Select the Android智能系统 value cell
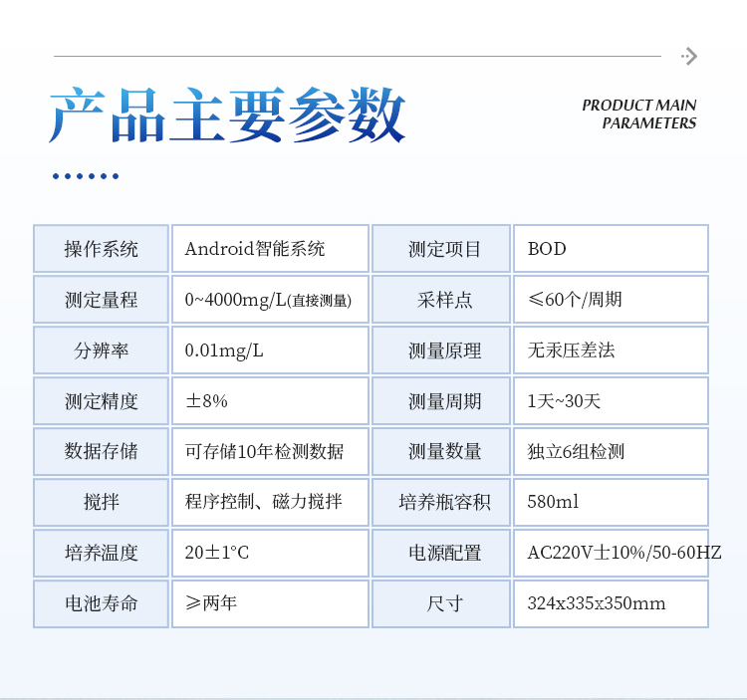Screen dimensions: 747x700 [x=270, y=249]
